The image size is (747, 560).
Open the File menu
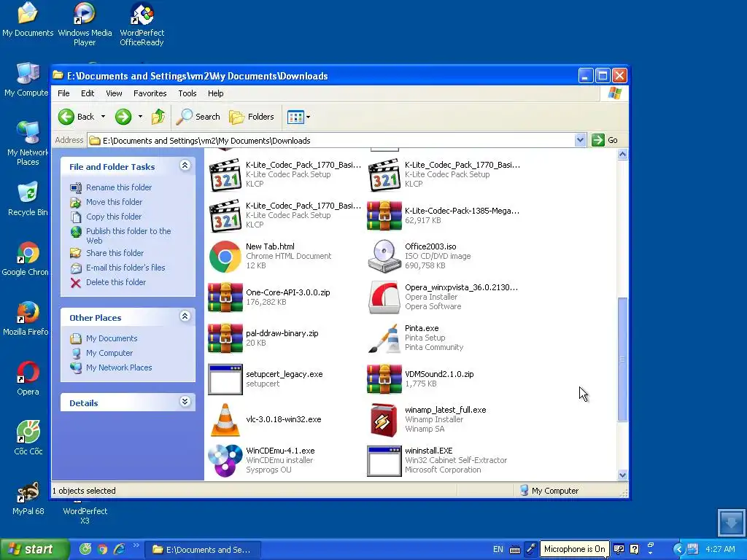tap(63, 93)
